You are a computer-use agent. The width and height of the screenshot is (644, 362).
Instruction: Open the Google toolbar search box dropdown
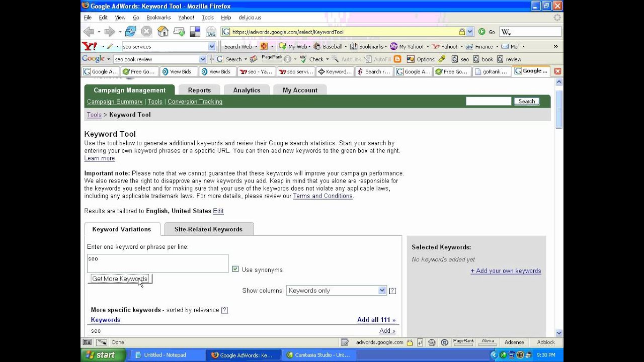pyautogui.click(x=203, y=59)
